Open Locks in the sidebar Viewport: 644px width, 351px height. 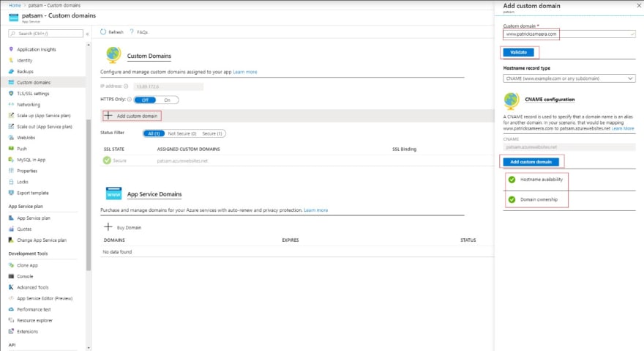pos(23,182)
